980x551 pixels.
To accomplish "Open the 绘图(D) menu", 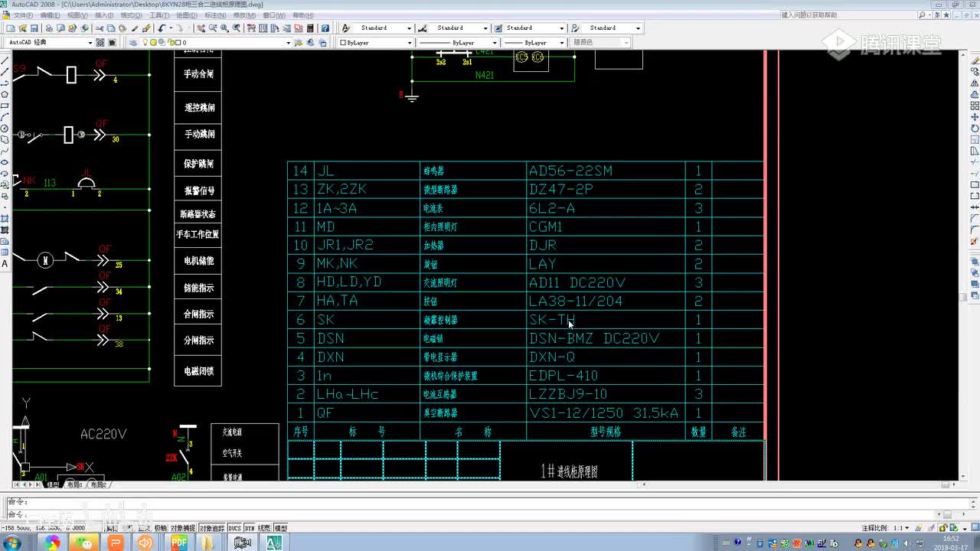I will (187, 15).
